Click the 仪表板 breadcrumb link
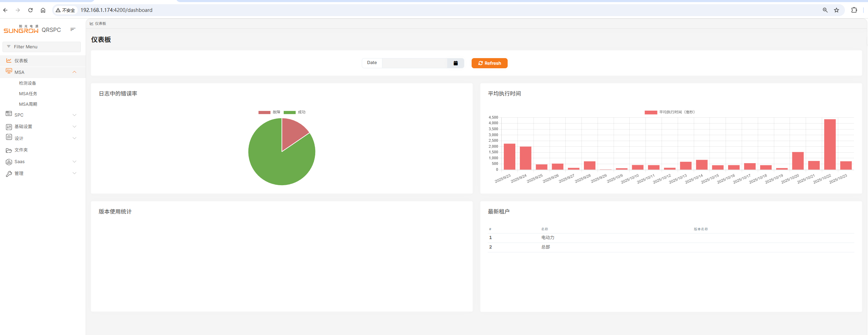This screenshot has width=868, height=335. (x=100, y=23)
